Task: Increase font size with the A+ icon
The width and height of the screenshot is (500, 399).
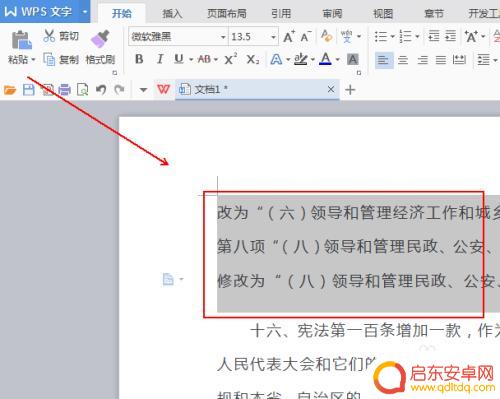Action: (289, 36)
